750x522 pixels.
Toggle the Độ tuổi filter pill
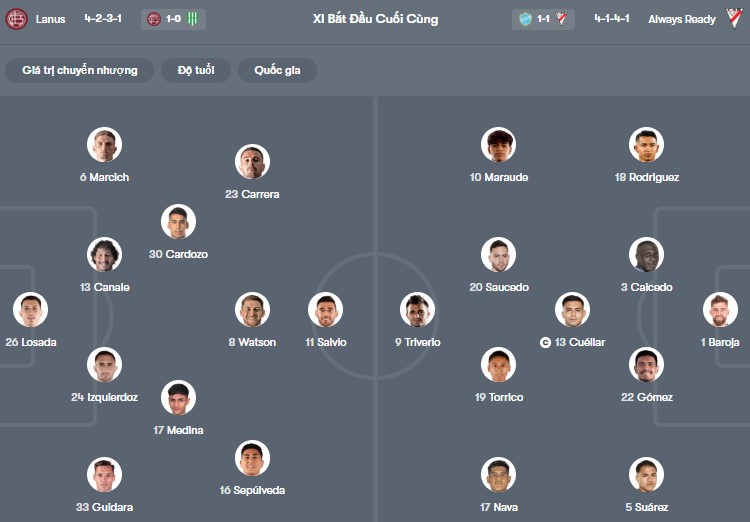coord(197,70)
